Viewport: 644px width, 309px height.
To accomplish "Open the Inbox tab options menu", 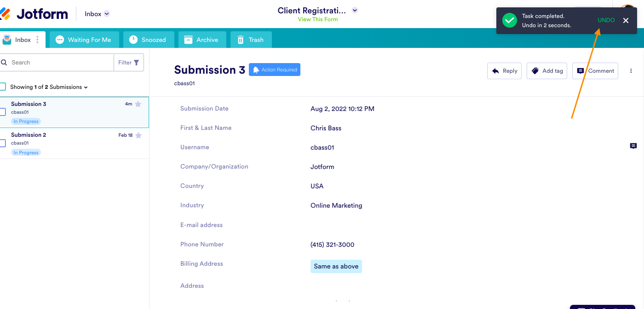I will coord(38,40).
